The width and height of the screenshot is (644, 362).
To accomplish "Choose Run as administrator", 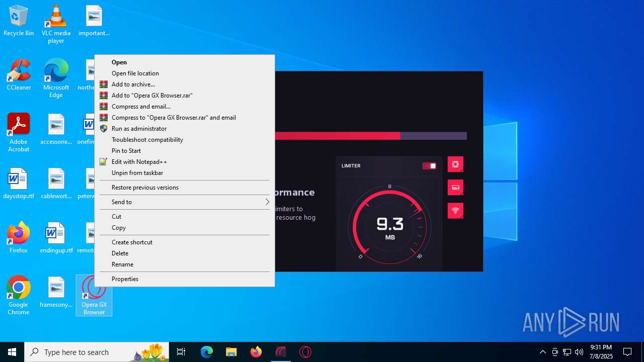I will point(185,129).
